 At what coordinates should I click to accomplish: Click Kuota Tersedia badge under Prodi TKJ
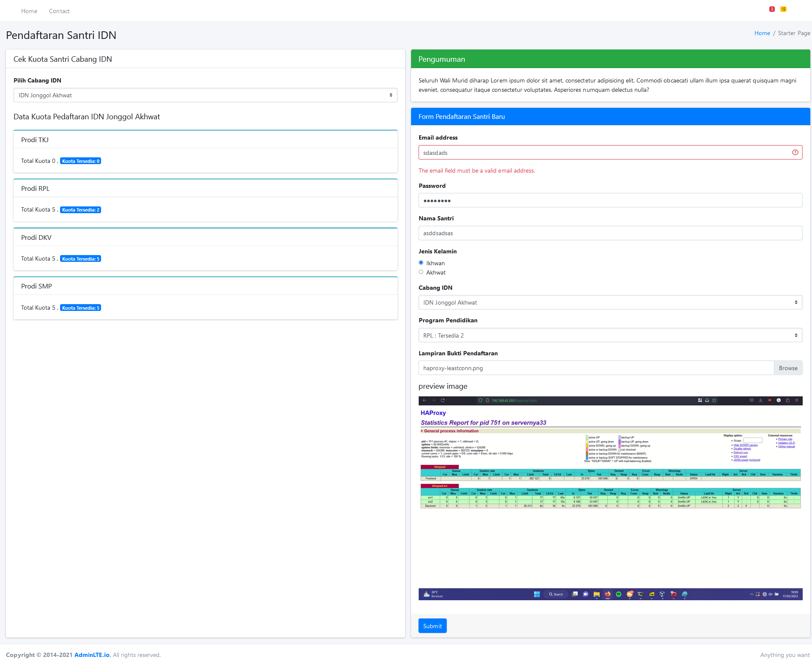(80, 161)
